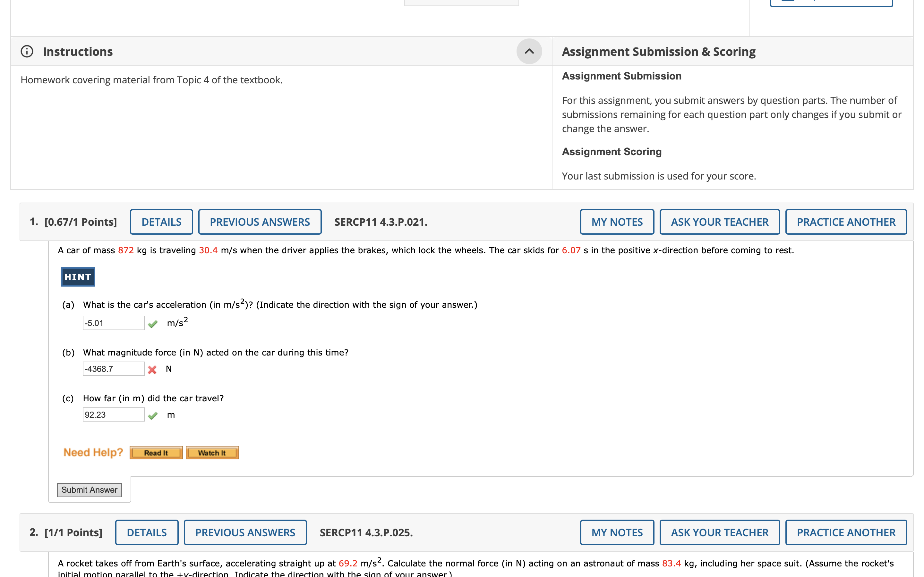924x577 pixels.
Task: Click the red X beside answer -4368.7
Action: coord(153,369)
